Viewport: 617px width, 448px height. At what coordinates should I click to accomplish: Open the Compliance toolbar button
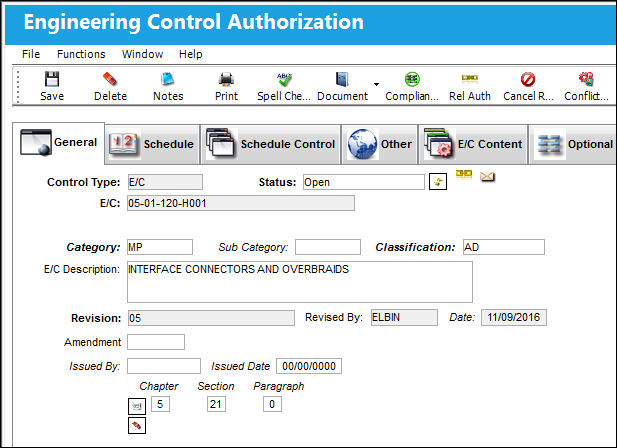[x=412, y=86]
